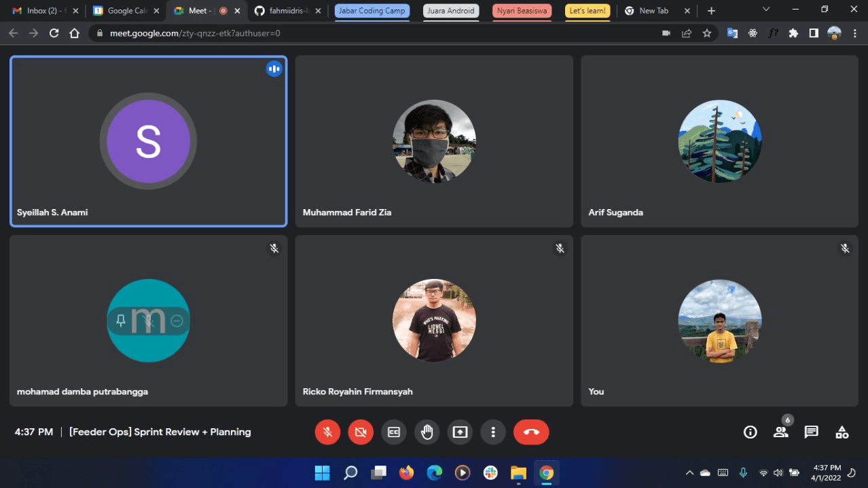This screenshot has height=488, width=868.
Task: Raise hand in the meeting
Action: coord(427,432)
